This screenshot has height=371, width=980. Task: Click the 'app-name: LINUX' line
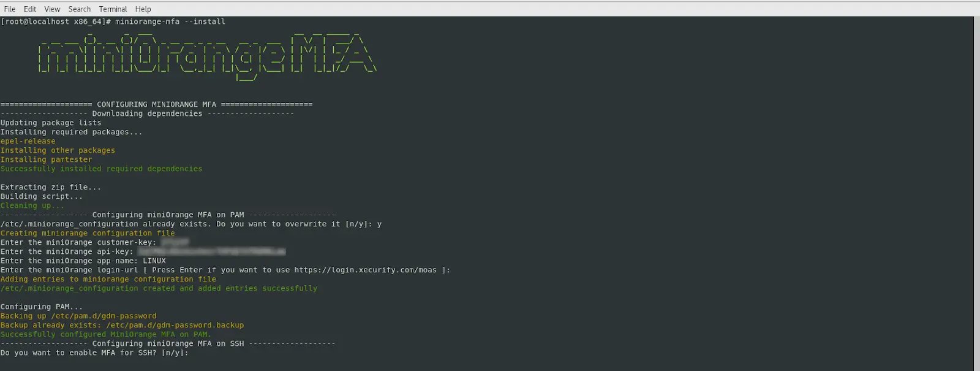[83, 261]
